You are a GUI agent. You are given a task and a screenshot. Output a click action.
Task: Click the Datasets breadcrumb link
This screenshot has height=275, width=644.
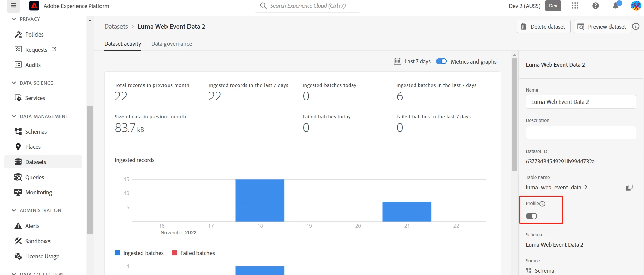tap(116, 26)
